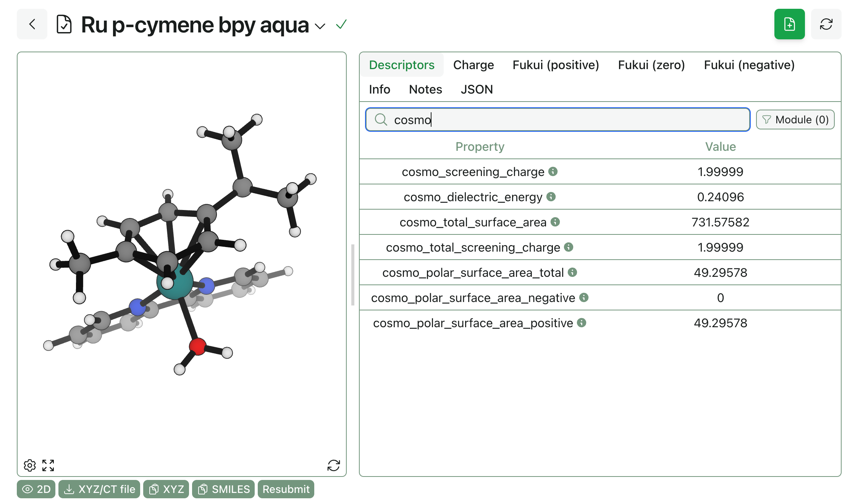The image size is (850, 504).
Task: Copy SMILES string button
Action: click(223, 489)
